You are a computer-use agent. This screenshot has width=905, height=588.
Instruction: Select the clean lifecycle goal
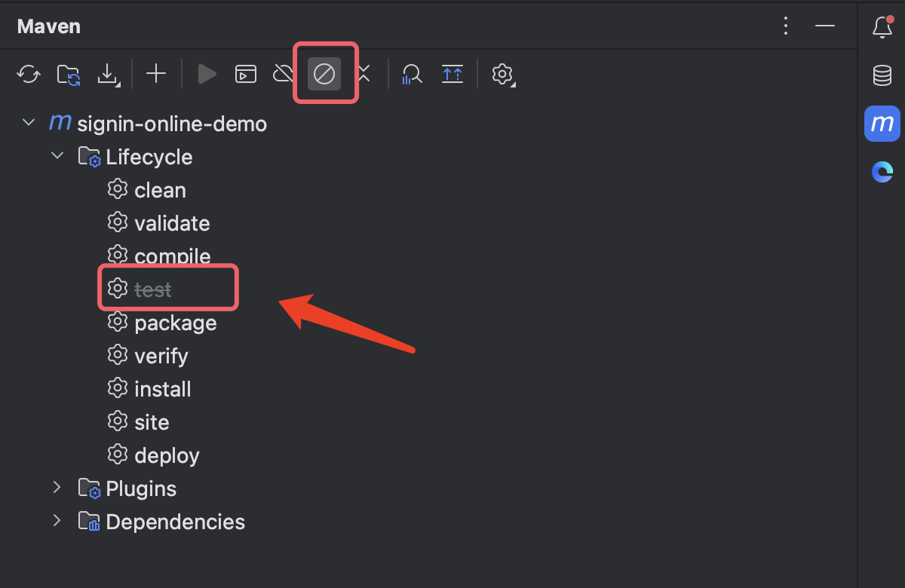pyautogui.click(x=160, y=190)
